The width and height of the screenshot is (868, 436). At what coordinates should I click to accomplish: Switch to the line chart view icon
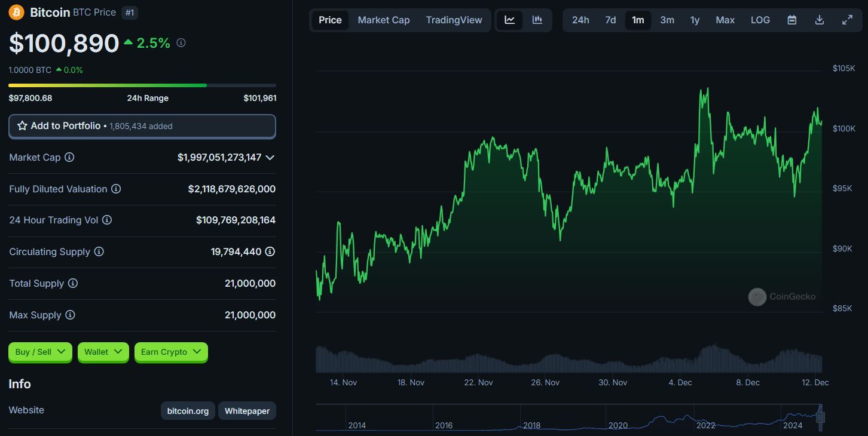click(x=509, y=20)
